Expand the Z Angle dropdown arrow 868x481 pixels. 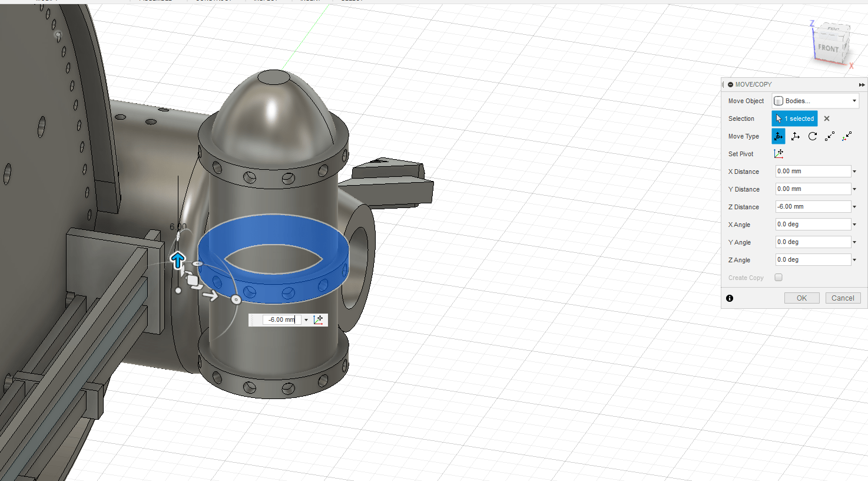(854, 260)
